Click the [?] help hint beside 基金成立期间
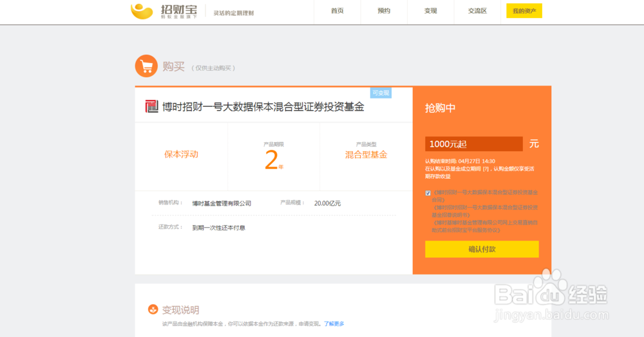Viewport: 644px width, 337px height. coord(486,169)
